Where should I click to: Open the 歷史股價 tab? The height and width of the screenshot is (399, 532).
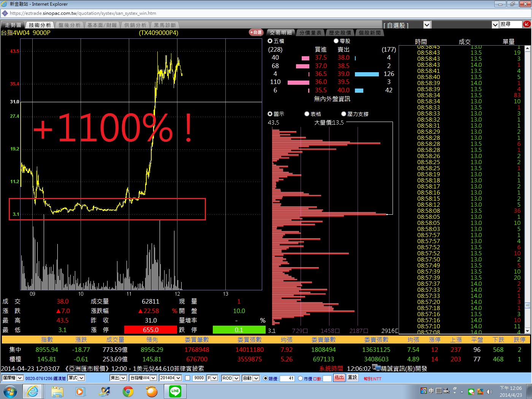pos(340,33)
